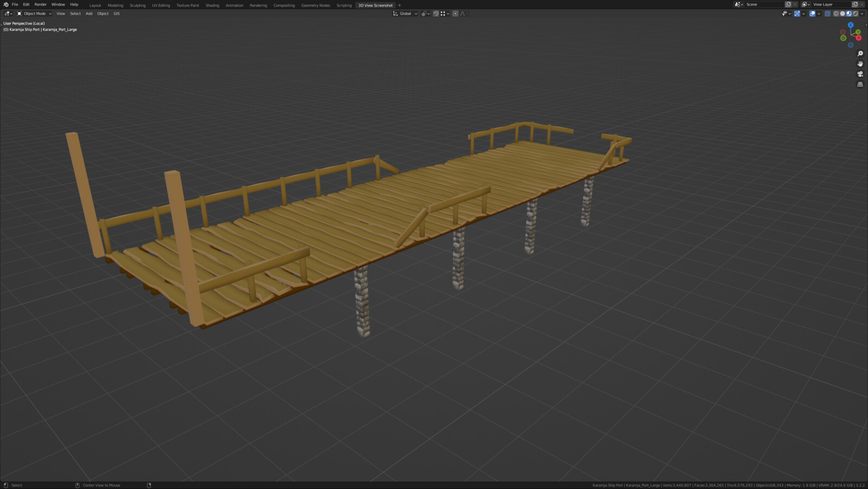
Task: Open the View Layer browse dropdown icon
Action: (x=806, y=4)
